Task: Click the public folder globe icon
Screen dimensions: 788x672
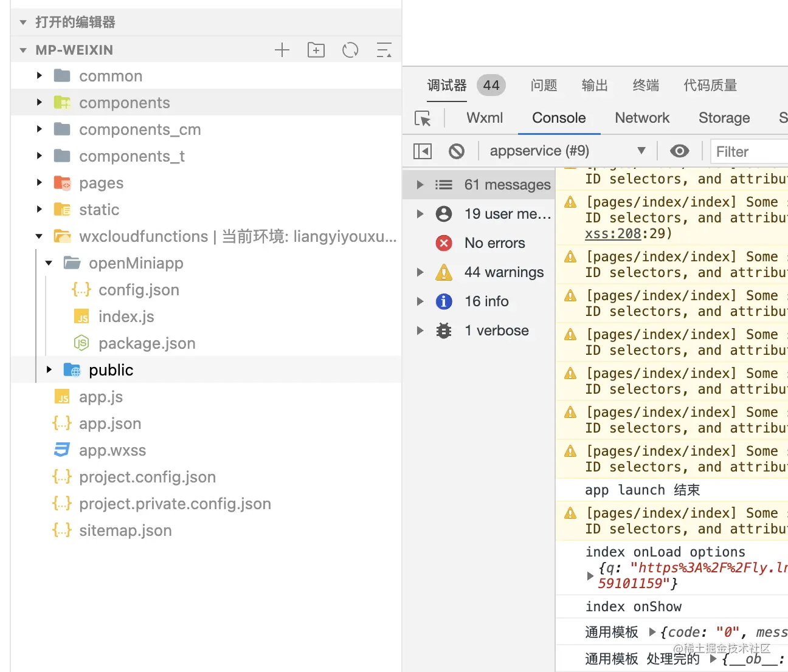Action: tap(72, 370)
